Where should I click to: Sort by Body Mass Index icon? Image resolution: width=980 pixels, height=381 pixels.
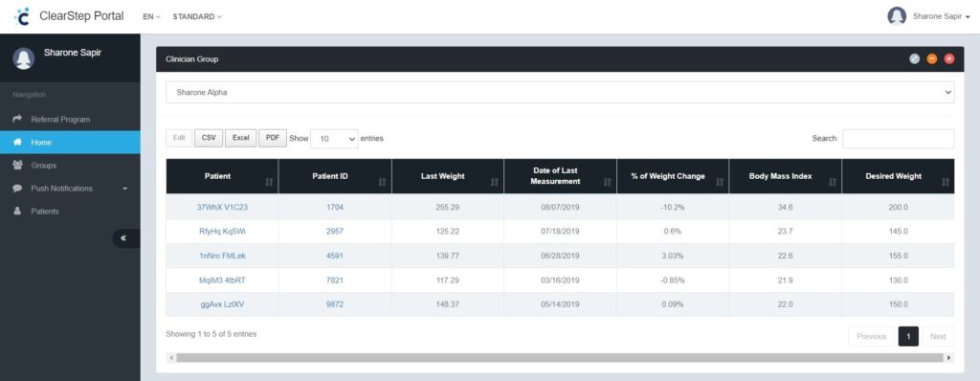832,182
